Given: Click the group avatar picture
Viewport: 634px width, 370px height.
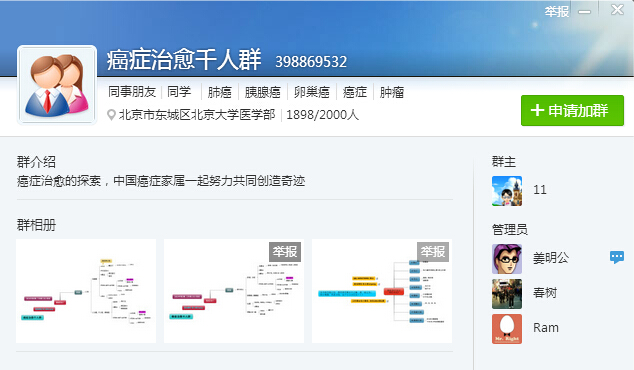Looking at the screenshot, I should click(x=57, y=85).
